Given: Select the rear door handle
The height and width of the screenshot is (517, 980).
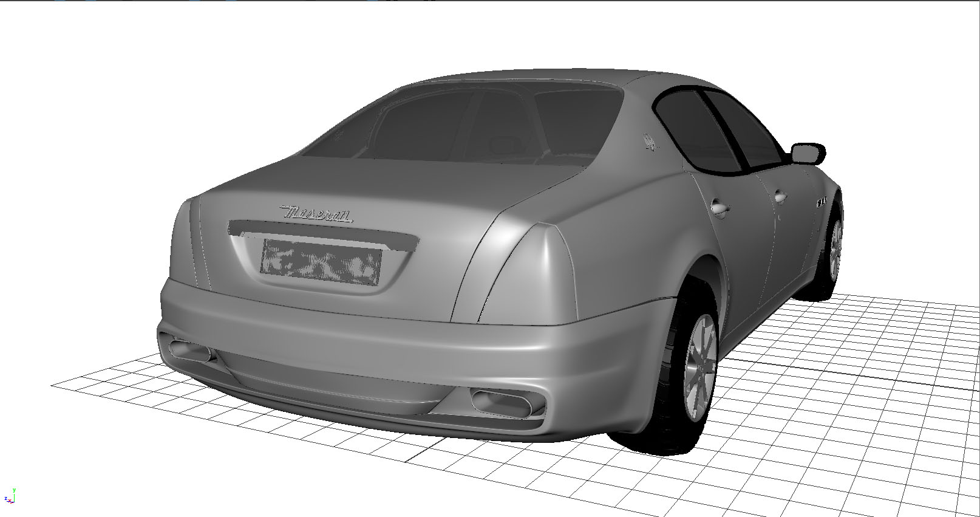Looking at the screenshot, I should pos(718,208).
